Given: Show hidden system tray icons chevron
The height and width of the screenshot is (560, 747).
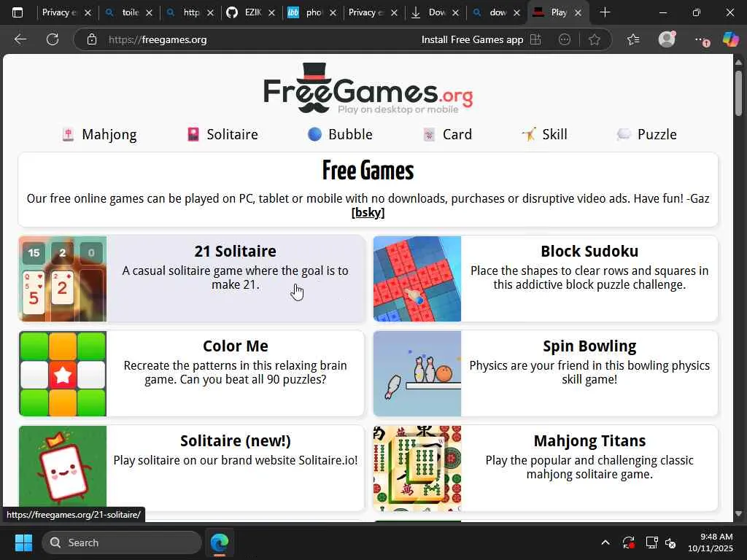Looking at the screenshot, I should coord(605,542).
